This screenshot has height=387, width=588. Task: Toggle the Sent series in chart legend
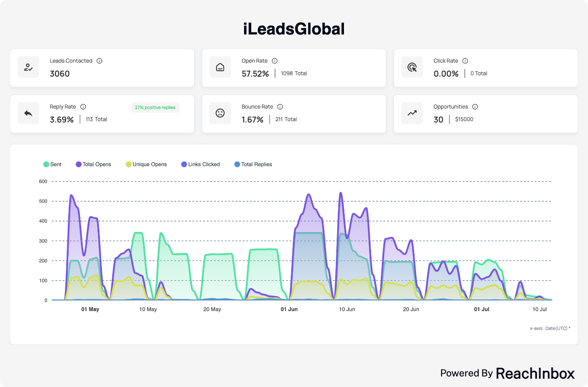(52, 164)
